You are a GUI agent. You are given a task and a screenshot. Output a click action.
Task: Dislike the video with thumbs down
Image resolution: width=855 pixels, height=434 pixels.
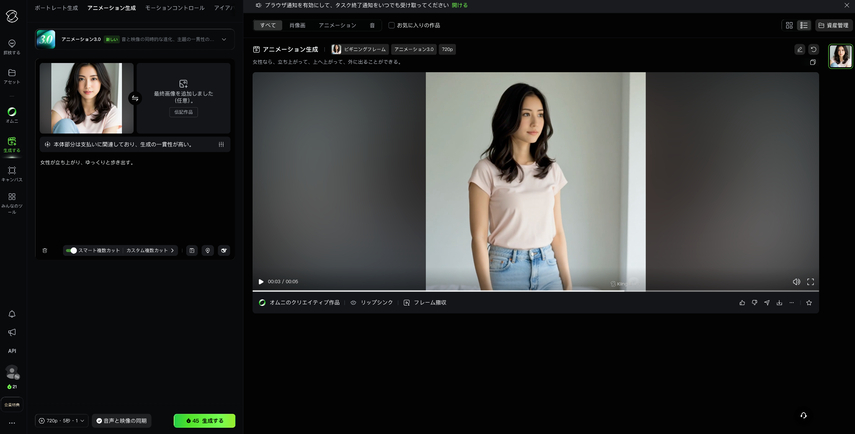pyautogui.click(x=755, y=303)
